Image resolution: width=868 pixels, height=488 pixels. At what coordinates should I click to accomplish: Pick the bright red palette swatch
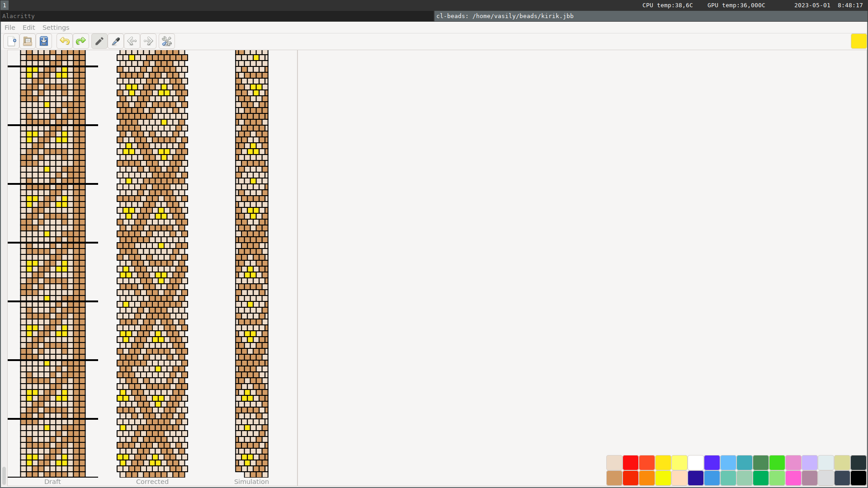pos(630,463)
